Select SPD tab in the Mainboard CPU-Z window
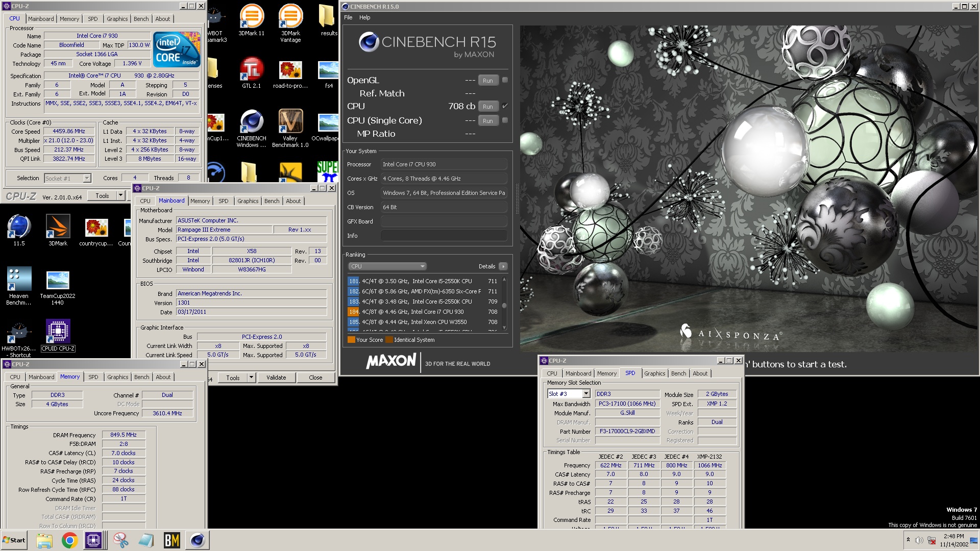980x551 pixels. [224, 201]
